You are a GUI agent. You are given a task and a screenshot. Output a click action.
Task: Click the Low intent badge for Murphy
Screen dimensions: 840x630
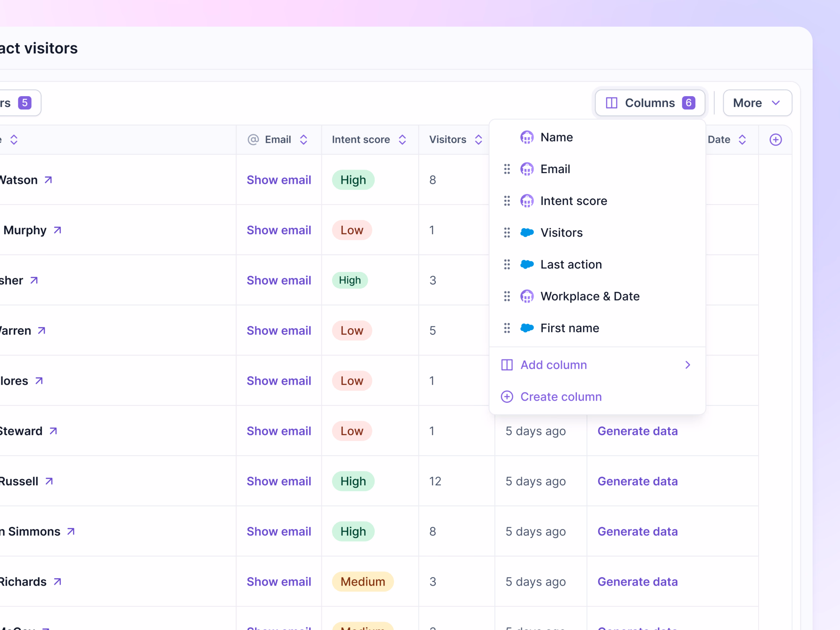pos(352,230)
